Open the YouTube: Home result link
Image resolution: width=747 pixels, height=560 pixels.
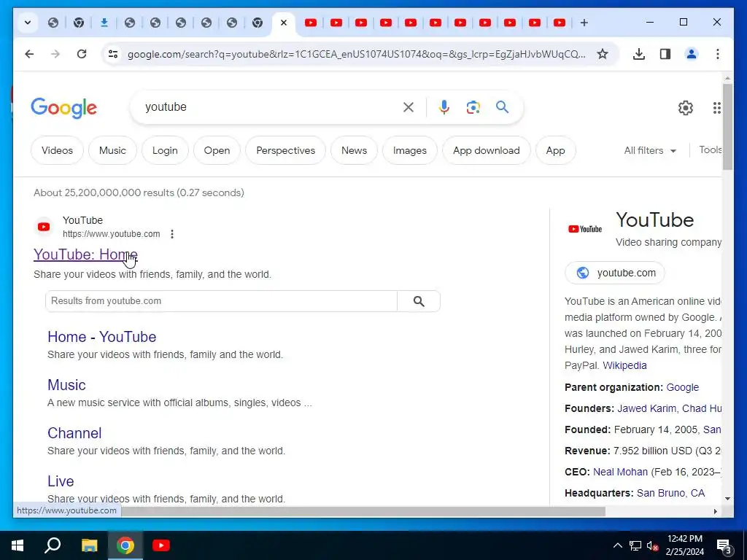[x=85, y=254]
